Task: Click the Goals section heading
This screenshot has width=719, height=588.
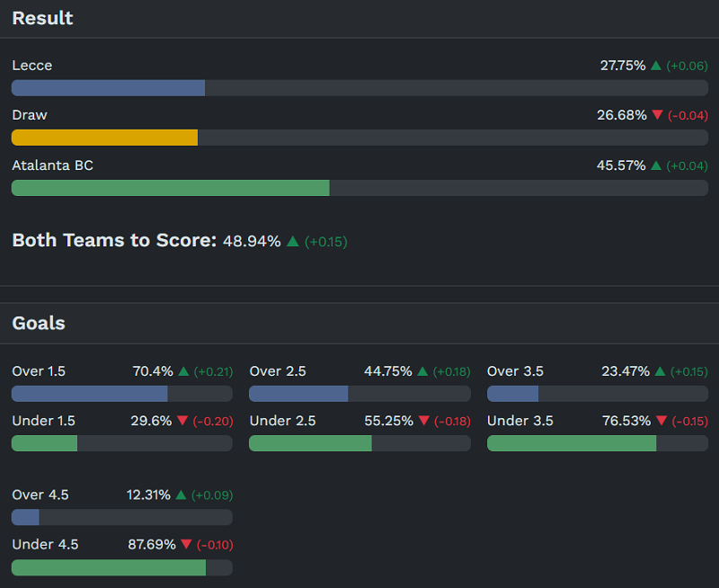Action: (x=39, y=323)
